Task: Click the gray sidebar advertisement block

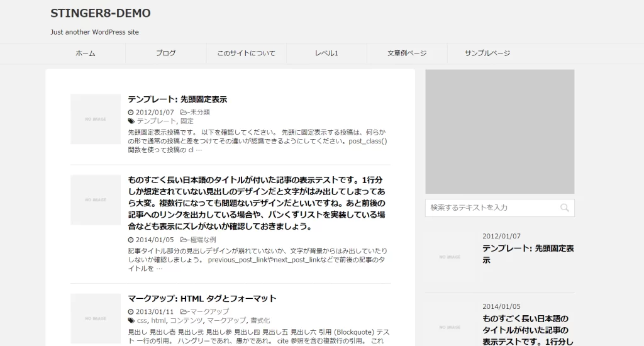Action: 500,131
